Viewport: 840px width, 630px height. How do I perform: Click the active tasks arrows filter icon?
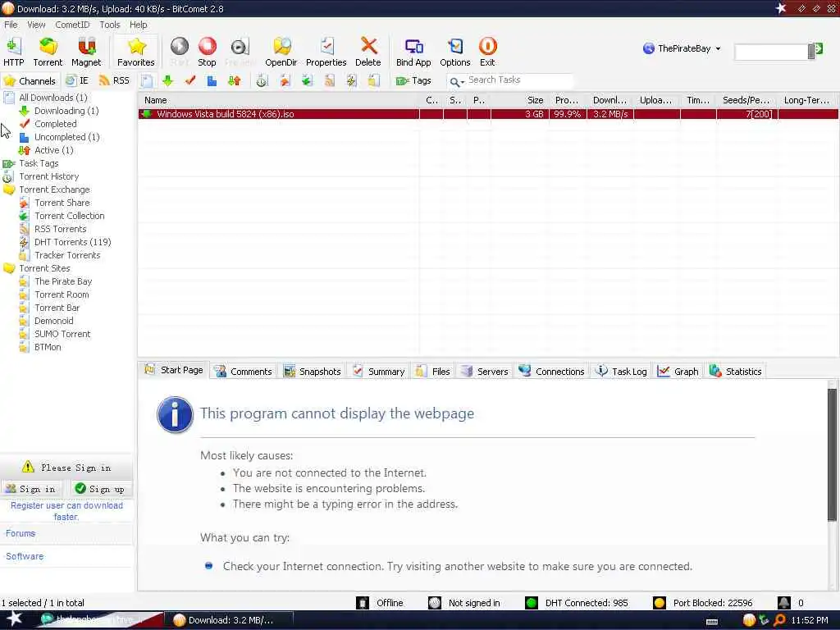[234, 81]
